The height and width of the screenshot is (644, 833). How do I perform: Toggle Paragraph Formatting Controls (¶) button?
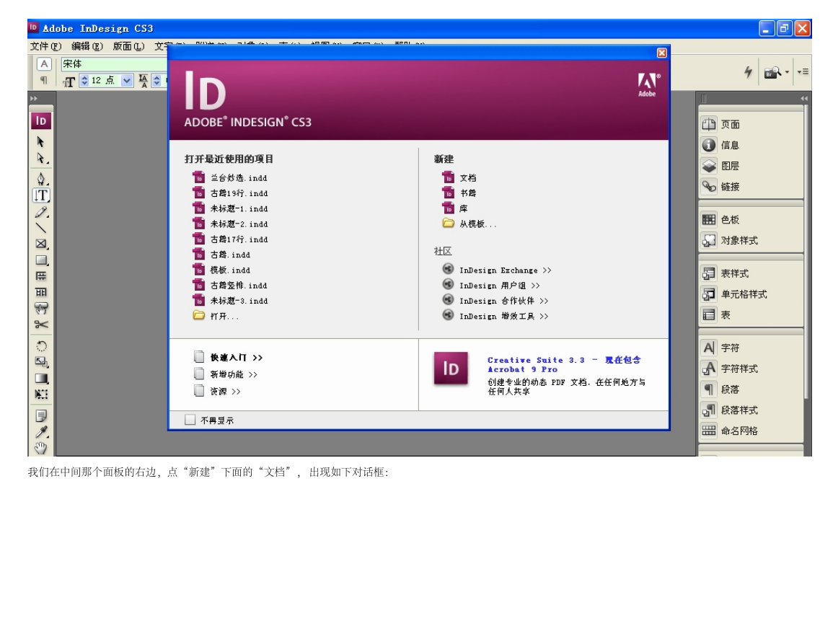pos(44,80)
